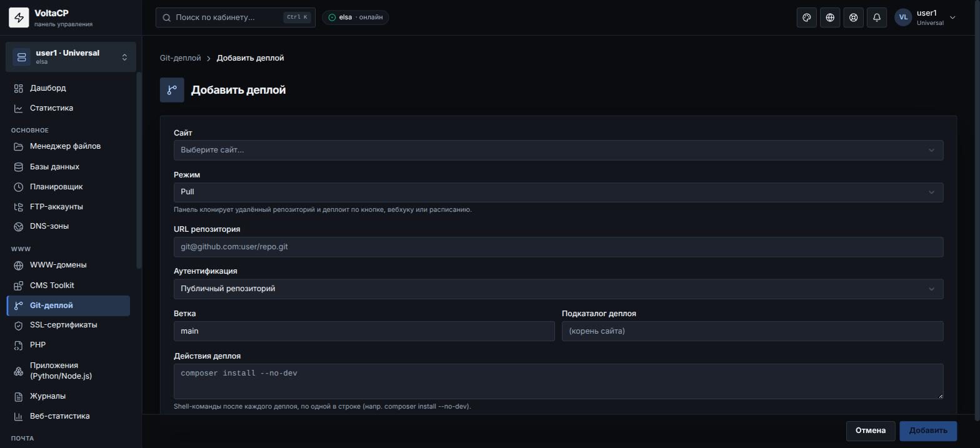This screenshot has height=448, width=980.
Task: Click the git branch icon beside the page title
Action: click(x=172, y=90)
